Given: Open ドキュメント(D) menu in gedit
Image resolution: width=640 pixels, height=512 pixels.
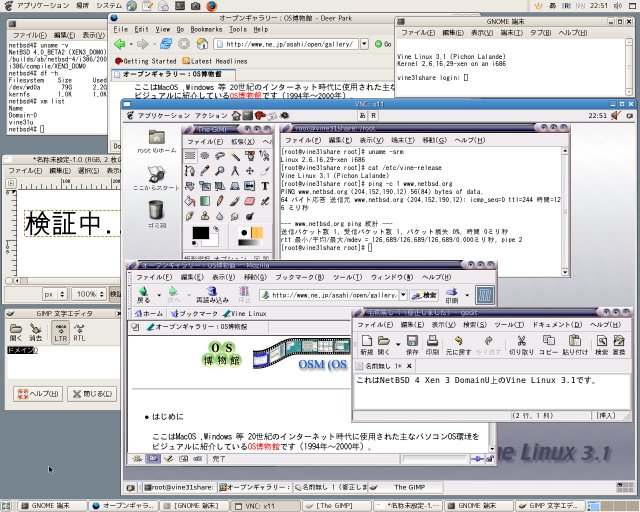Looking at the screenshot, I should [557, 325].
